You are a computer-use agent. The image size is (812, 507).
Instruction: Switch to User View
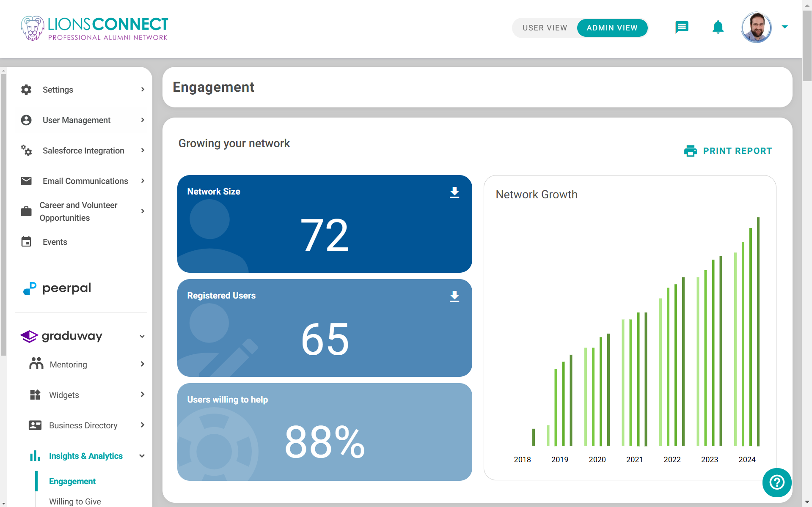[545, 27]
